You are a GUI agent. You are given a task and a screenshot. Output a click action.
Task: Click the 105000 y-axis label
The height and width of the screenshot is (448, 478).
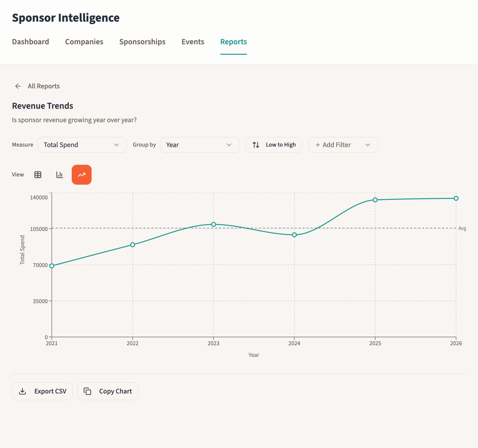click(39, 229)
